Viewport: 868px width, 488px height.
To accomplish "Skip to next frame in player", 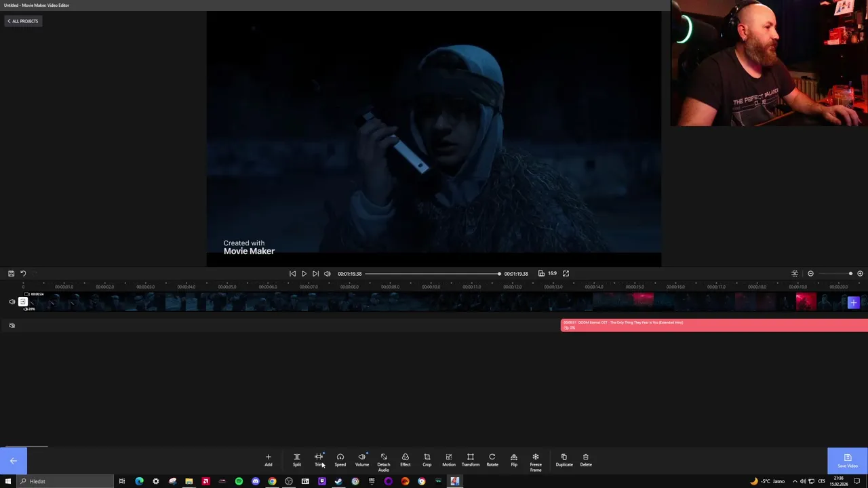I will pyautogui.click(x=315, y=274).
